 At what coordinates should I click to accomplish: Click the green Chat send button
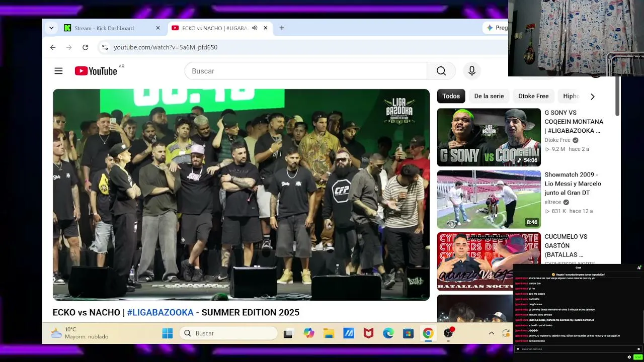(x=637, y=357)
